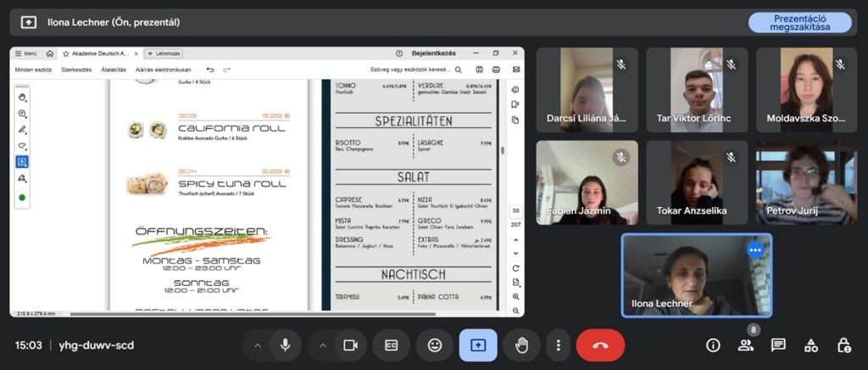Open meeting details info icon
Screen dimensions: 868x370
713,345
